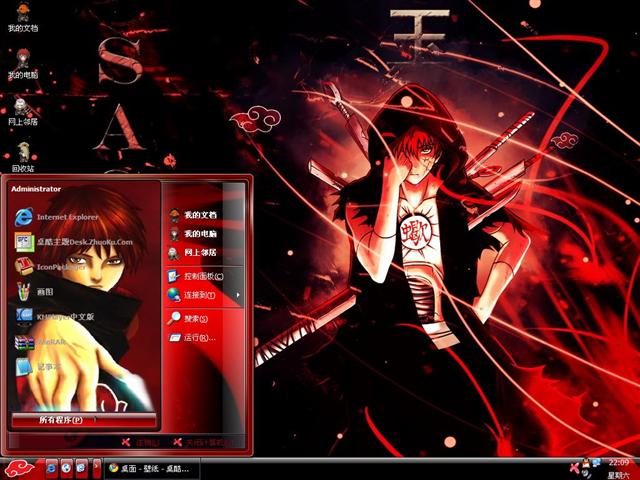Open 网上邻居 in start menu right panel
The width and height of the screenshot is (640, 480).
(x=192, y=253)
